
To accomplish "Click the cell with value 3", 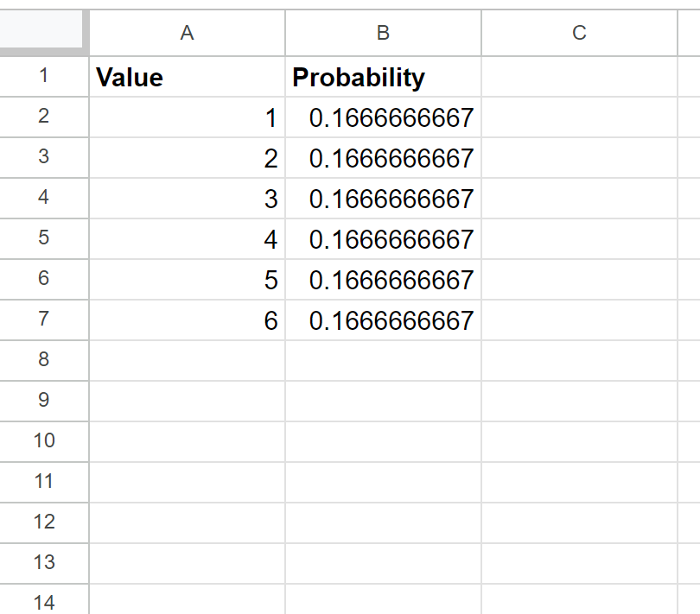I will [187, 199].
